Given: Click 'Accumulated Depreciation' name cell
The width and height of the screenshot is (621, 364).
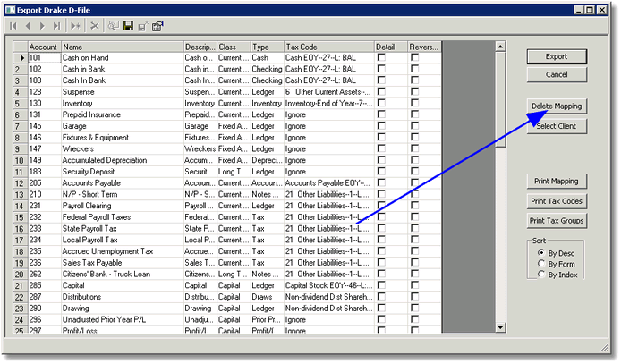Looking at the screenshot, I should (x=122, y=160).
